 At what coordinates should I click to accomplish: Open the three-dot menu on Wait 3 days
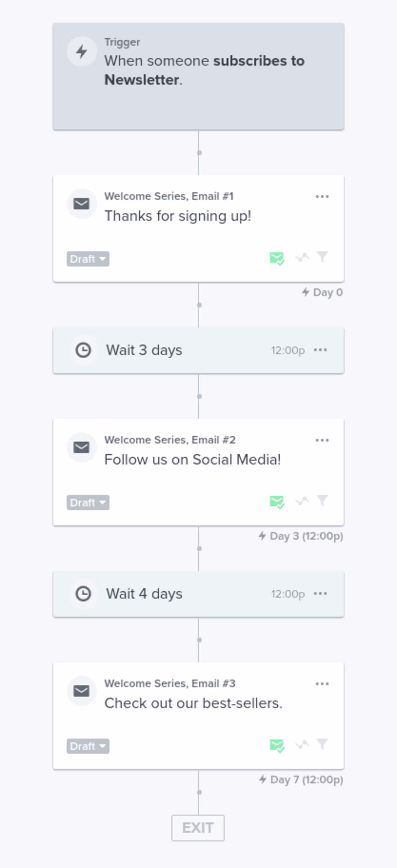(320, 350)
